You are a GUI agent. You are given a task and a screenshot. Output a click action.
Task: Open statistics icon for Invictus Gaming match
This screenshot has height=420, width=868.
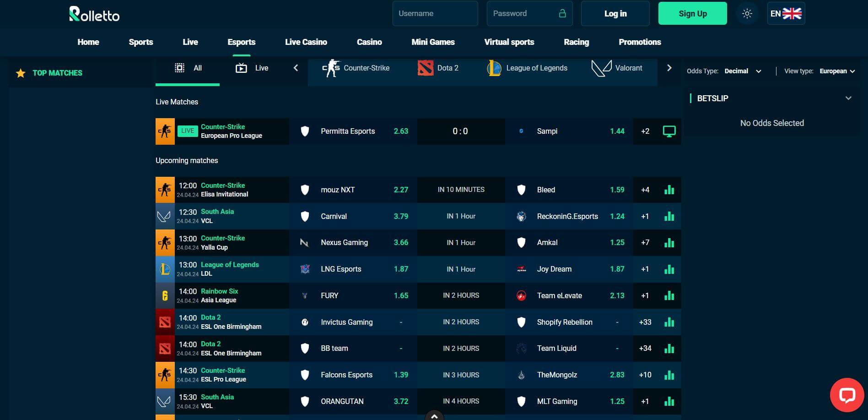tap(669, 322)
